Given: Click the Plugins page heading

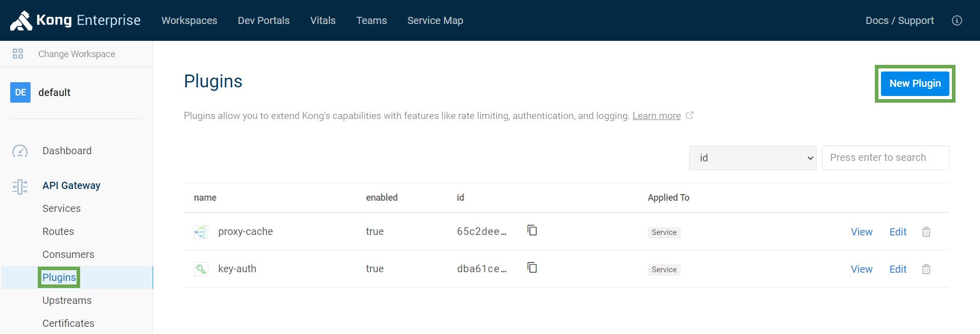Looking at the screenshot, I should [213, 81].
